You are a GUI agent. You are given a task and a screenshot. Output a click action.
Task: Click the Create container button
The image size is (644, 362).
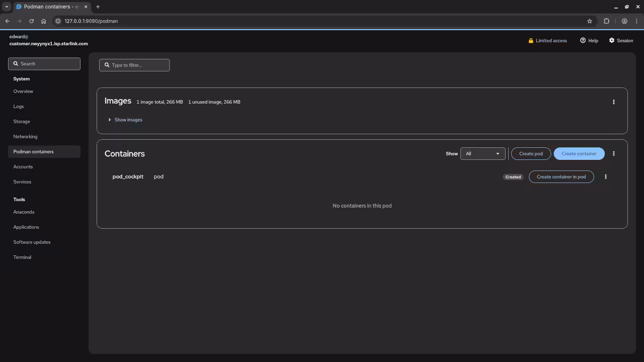579,154
